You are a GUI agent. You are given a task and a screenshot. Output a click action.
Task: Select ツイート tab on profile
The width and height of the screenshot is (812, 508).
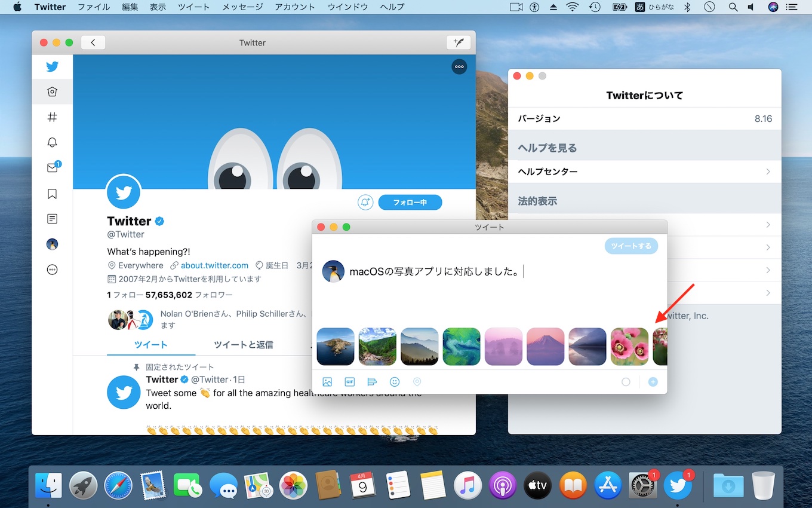pos(151,345)
